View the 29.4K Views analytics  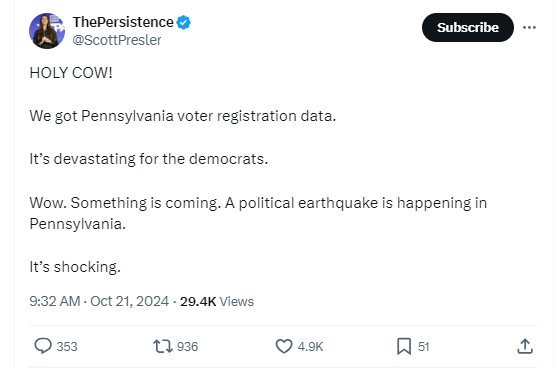tap(217, 302)
